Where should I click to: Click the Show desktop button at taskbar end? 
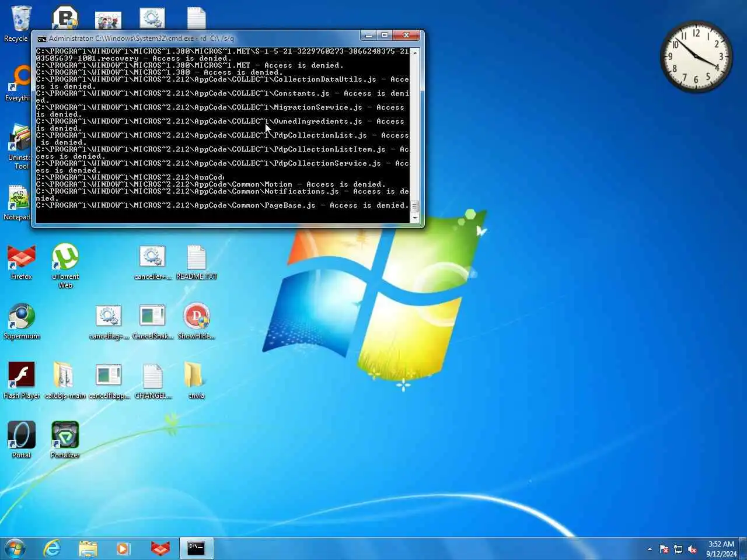point(743,549)
